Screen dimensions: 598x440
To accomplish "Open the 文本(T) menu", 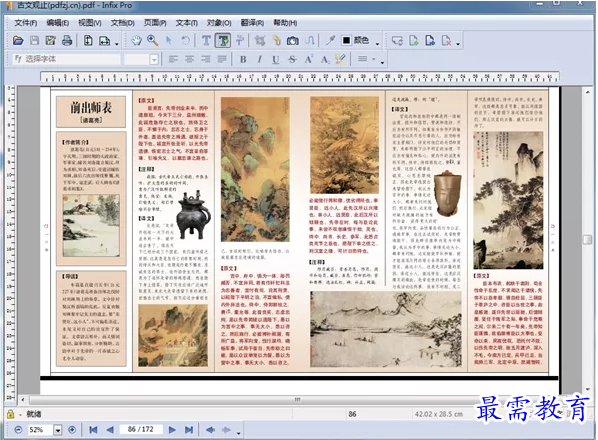I will pos(186,23).
